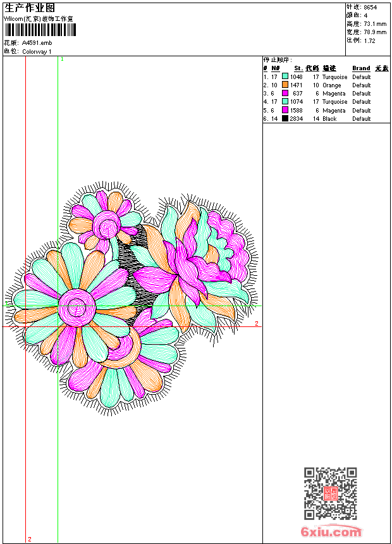Select the Magenta swatch in stop row 5
This screenshot has width=392, height=544.
(x=285, y=110)
